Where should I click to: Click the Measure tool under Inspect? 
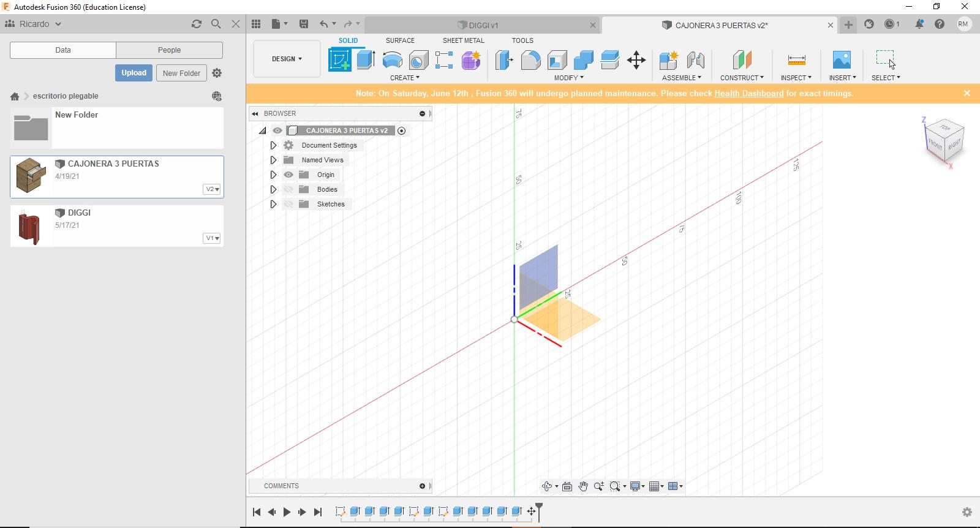pyautogui.click(x=796, y=60)
